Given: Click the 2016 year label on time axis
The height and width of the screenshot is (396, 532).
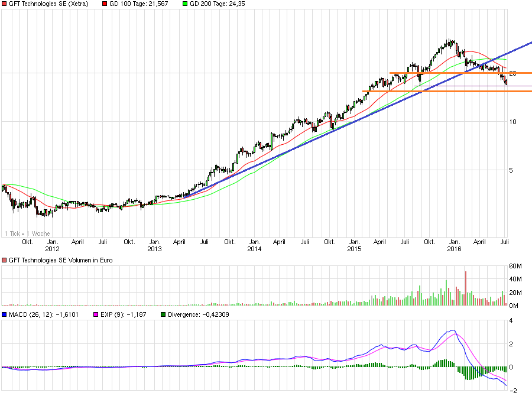Looking at the screenshot, I should (x=454, y=249).
